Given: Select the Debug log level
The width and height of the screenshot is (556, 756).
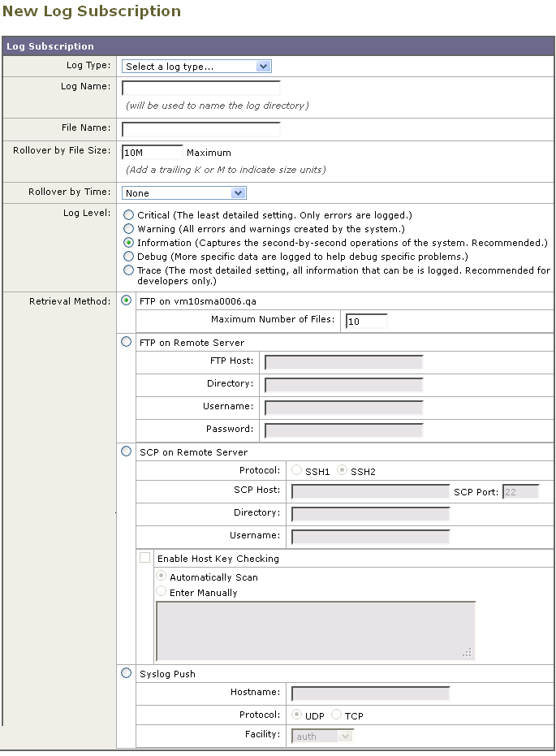Looking at the screenshot, I should (x=128, y=256).
